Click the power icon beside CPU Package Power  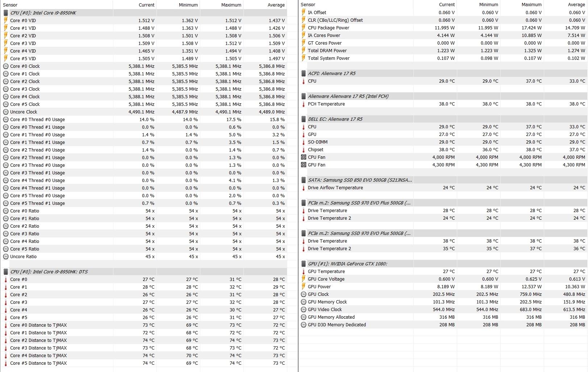click(304, 28)
